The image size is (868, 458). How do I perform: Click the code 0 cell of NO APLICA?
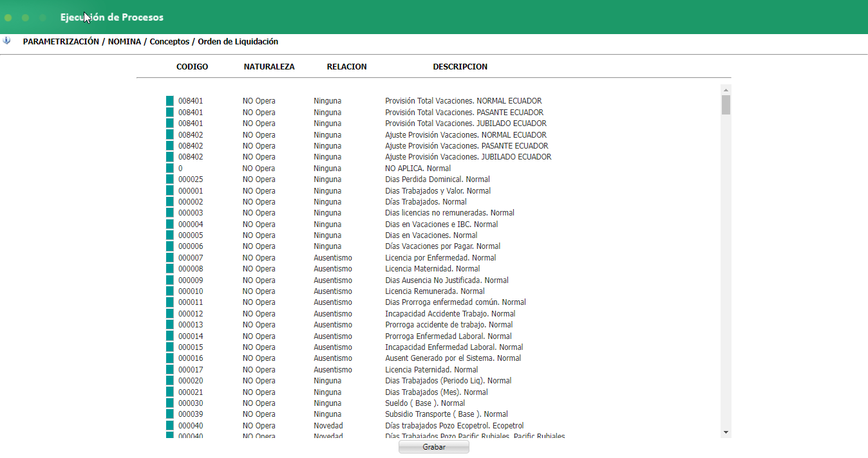tap(180, 169)
